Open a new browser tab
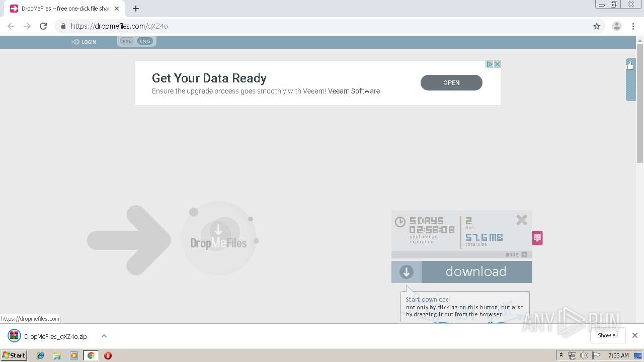 [x=136, y=9]
